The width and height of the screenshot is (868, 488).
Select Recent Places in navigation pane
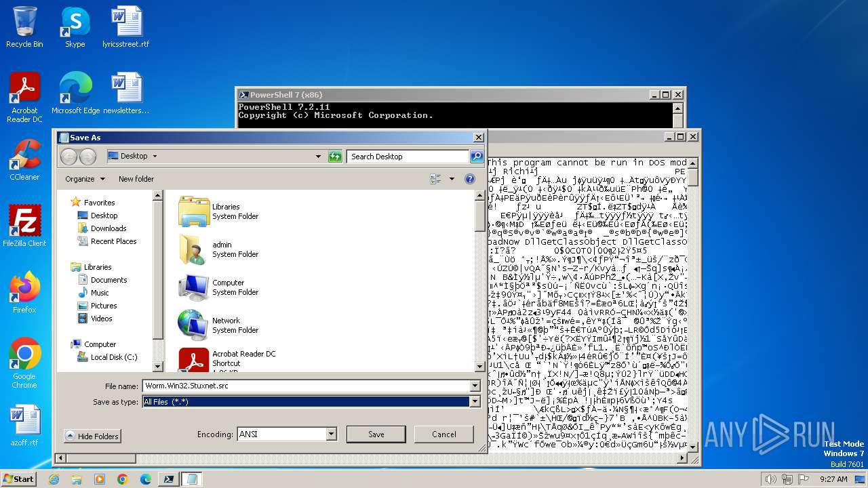113,241
